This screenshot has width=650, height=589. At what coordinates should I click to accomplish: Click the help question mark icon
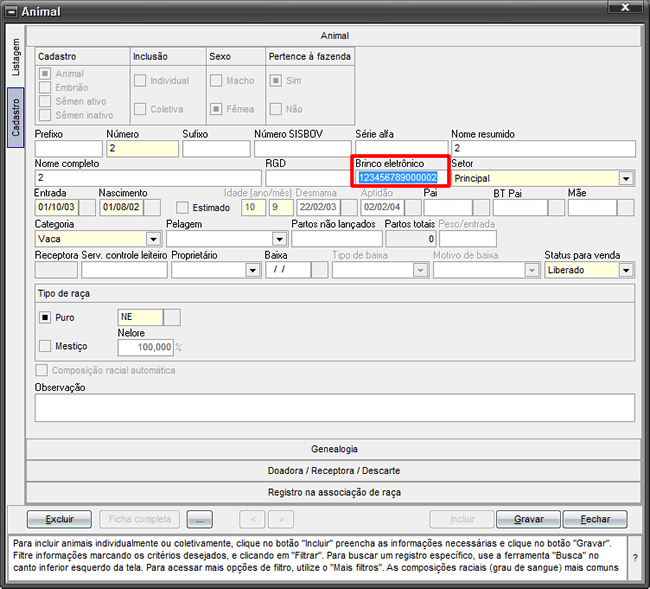click(x=636, y=559)
